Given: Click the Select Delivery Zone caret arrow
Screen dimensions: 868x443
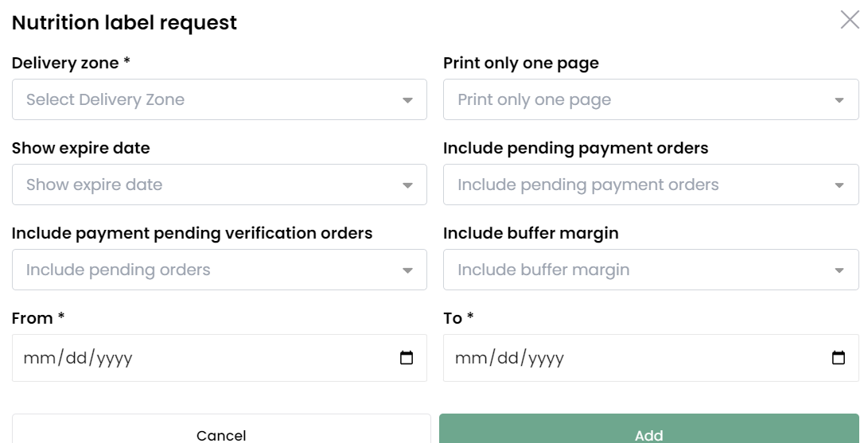Looking at the screenshot, I should click(x=407, y=100).
